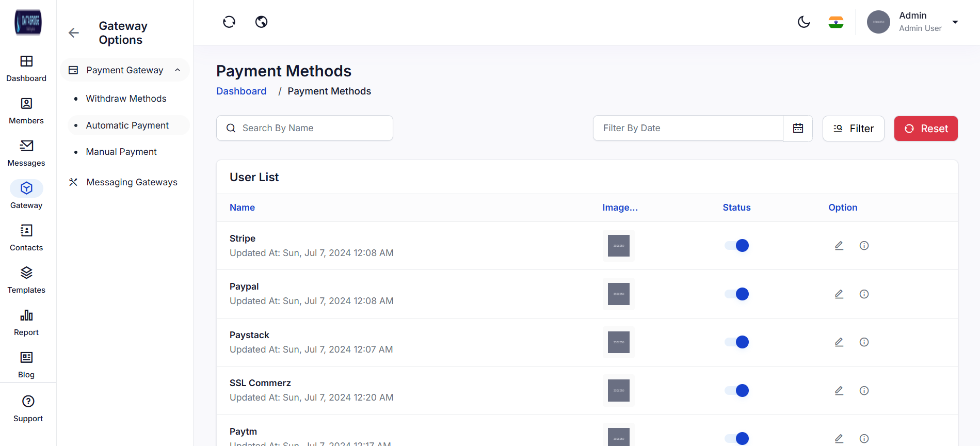The width and height of the screenshot is (980, 446).
Task: Toggle SSL Commerz status switch
Action: pyautogui.click(x=736, y=391)
